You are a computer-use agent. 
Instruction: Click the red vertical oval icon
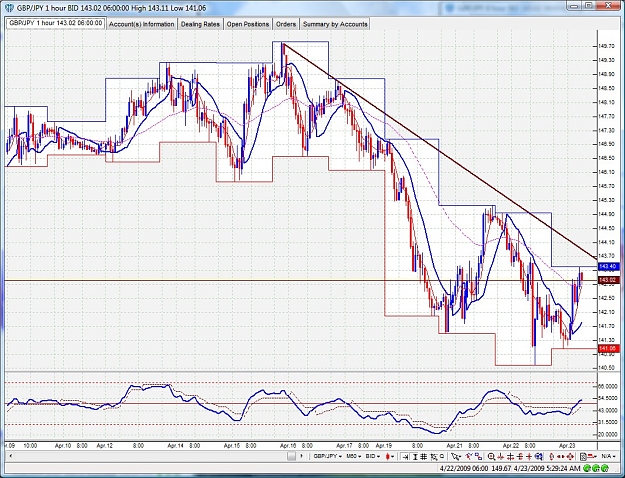552,456
